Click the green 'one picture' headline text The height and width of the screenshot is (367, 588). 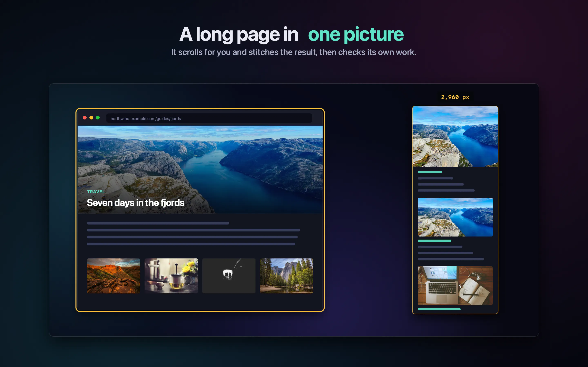[356, 34]
